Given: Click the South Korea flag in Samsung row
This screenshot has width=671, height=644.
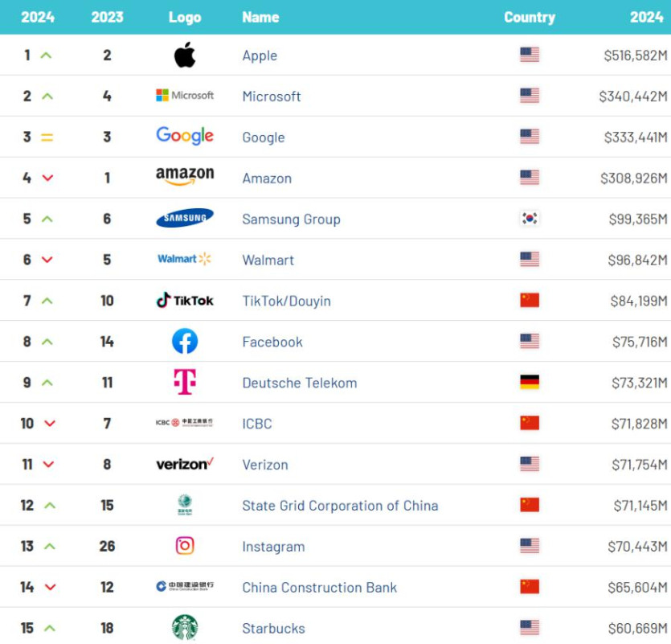Looking at the screenshot, I should pyautogui.click(x=530, y=219).
